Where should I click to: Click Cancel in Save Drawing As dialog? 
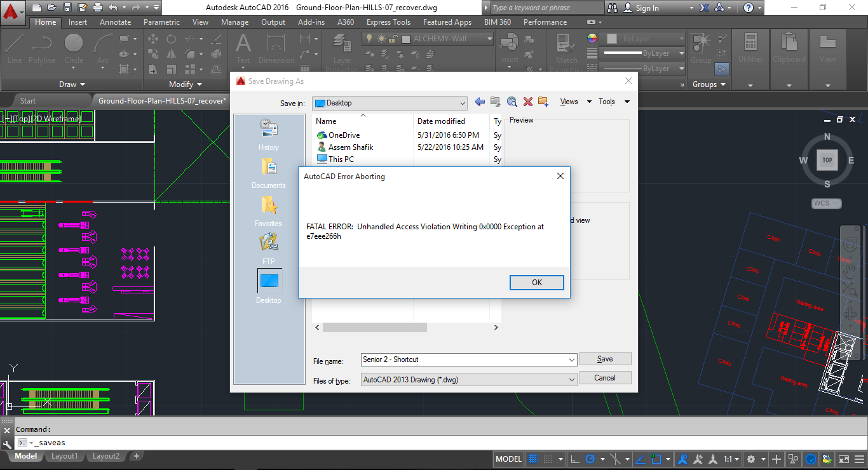pyautogui.click(x=605, y=378)
